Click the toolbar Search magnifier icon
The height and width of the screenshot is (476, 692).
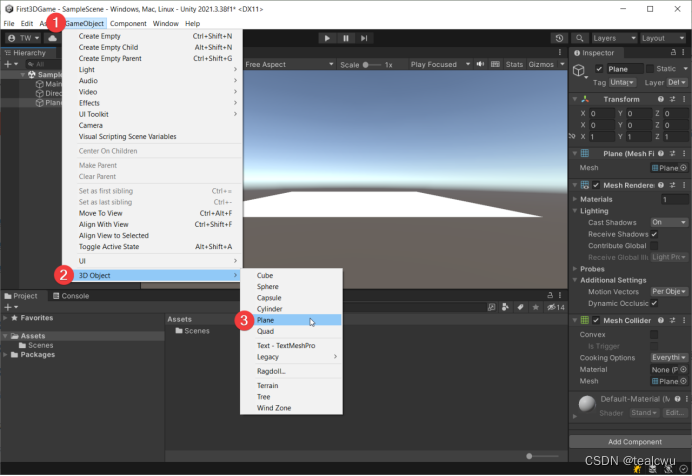(x=579, y=38)
